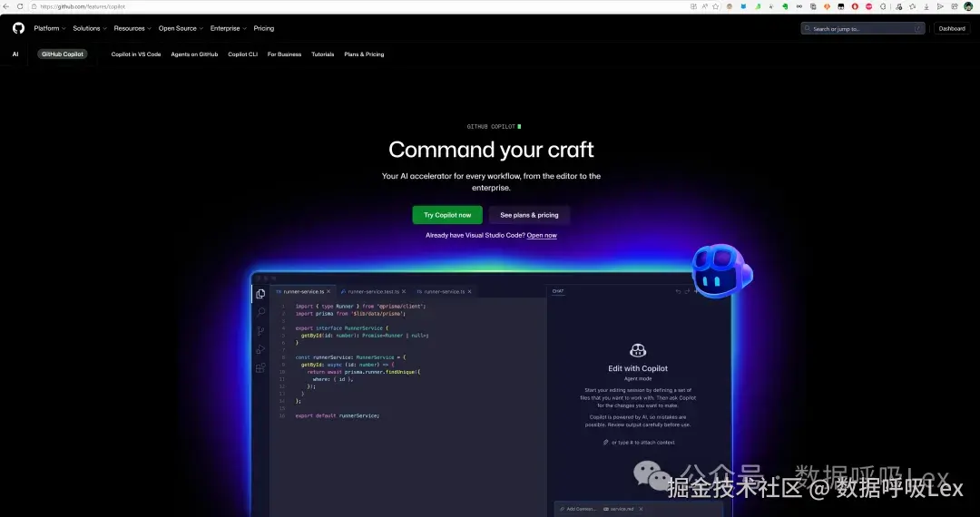
Task: Click the blue cat extension icon in toolbar
Action: [x=743, y=6]
